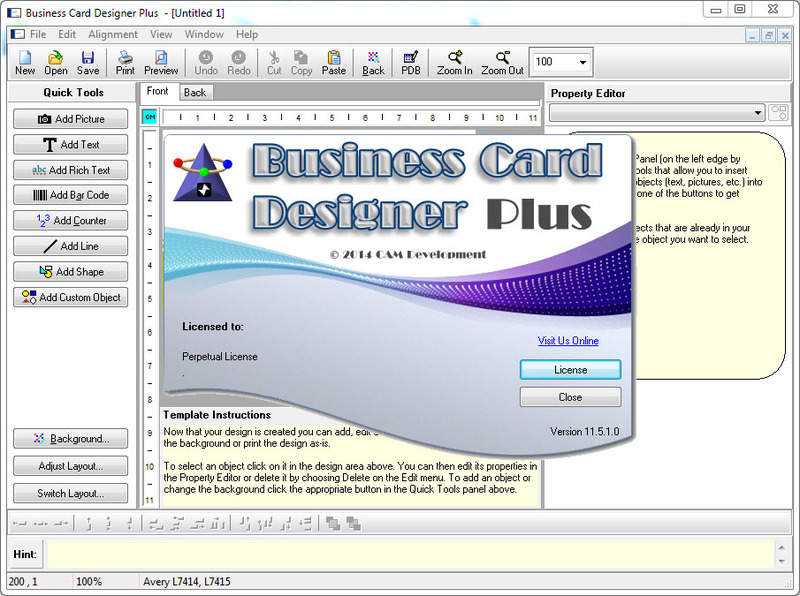Click the Add Rich Text button
This screenshot has height=596, width=800.
70,170
